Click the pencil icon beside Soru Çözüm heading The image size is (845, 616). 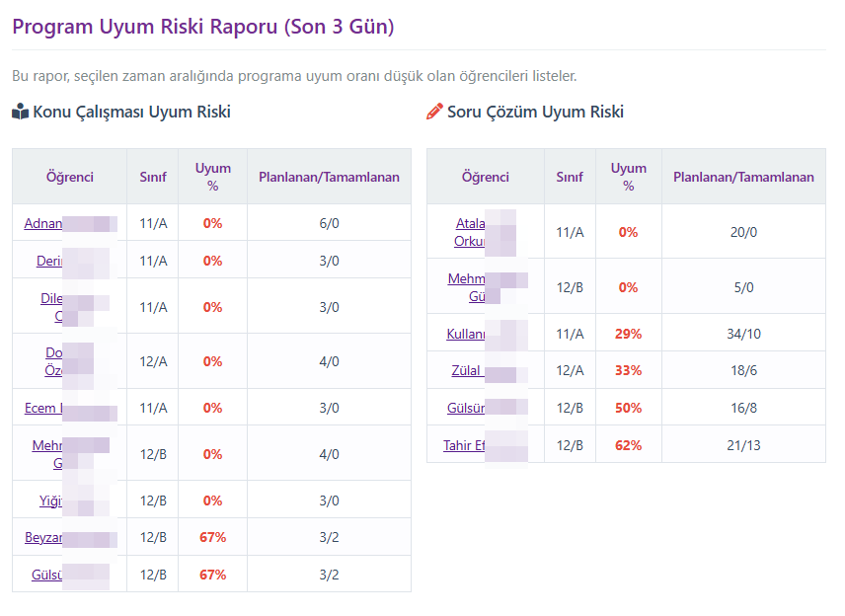(434, 113)
